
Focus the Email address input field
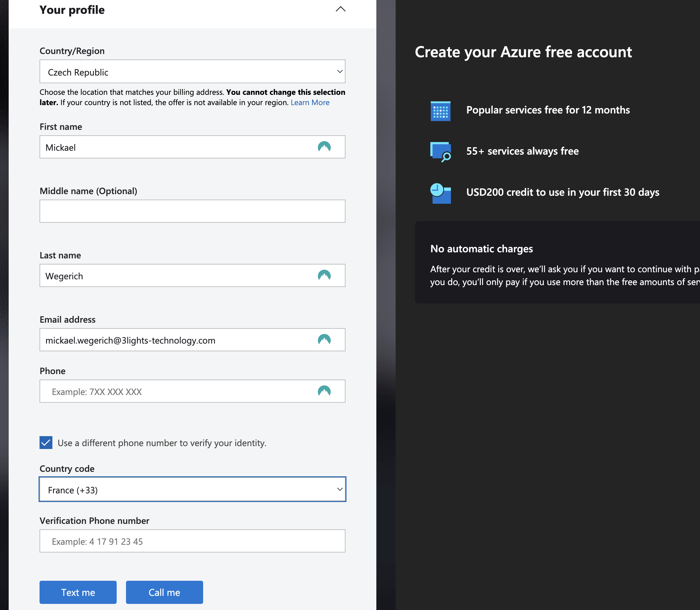click(x=193, y=340)
